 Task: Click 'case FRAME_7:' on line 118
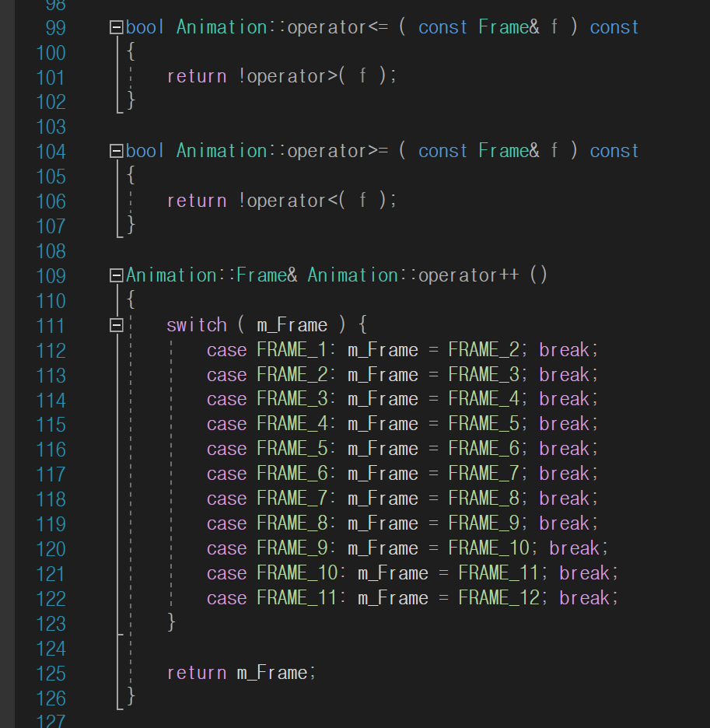click(271, 499)
